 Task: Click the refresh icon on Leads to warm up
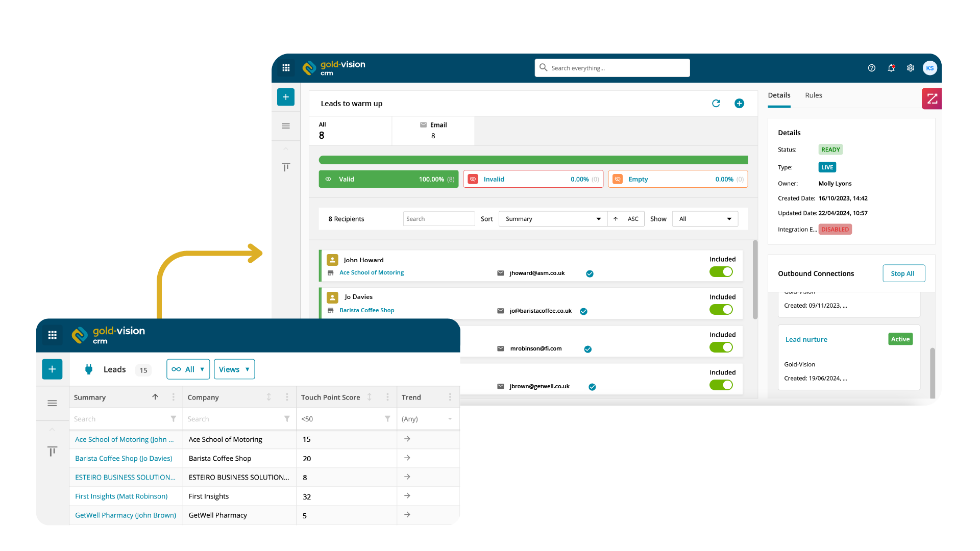point(716,104)
